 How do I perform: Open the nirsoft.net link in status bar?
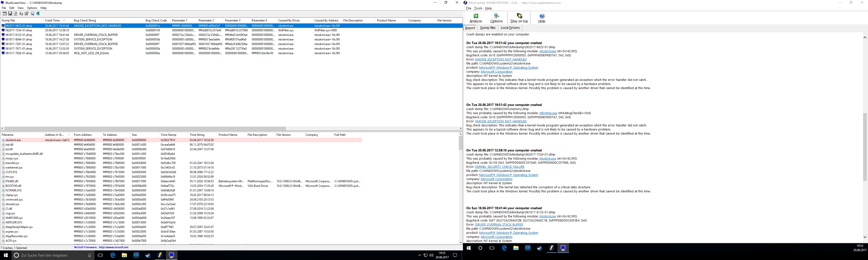113,247
